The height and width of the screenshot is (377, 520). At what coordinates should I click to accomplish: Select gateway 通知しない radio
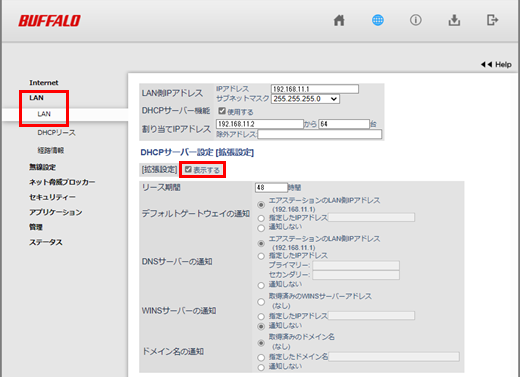[261, 228]
